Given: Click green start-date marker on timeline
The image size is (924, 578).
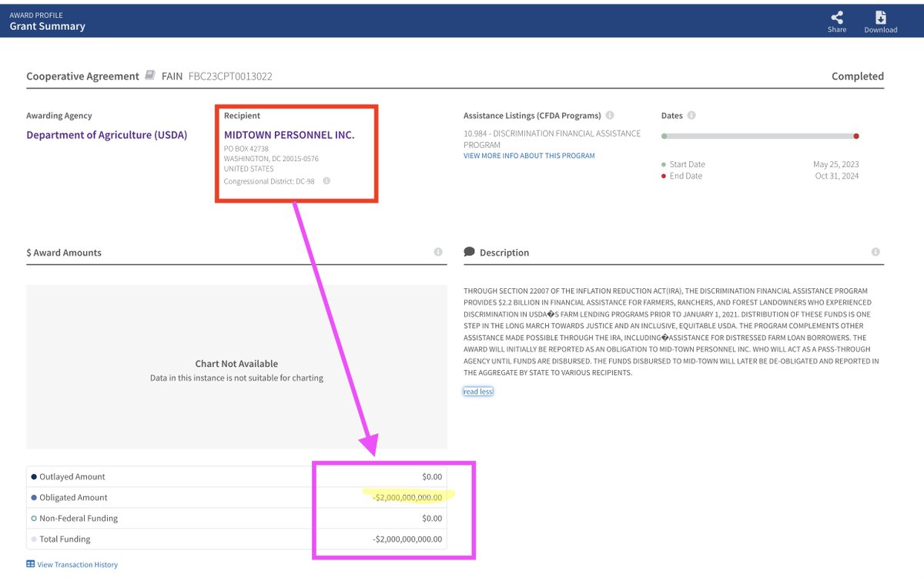Looking at the screenshot, I should (x=665, y=136).
